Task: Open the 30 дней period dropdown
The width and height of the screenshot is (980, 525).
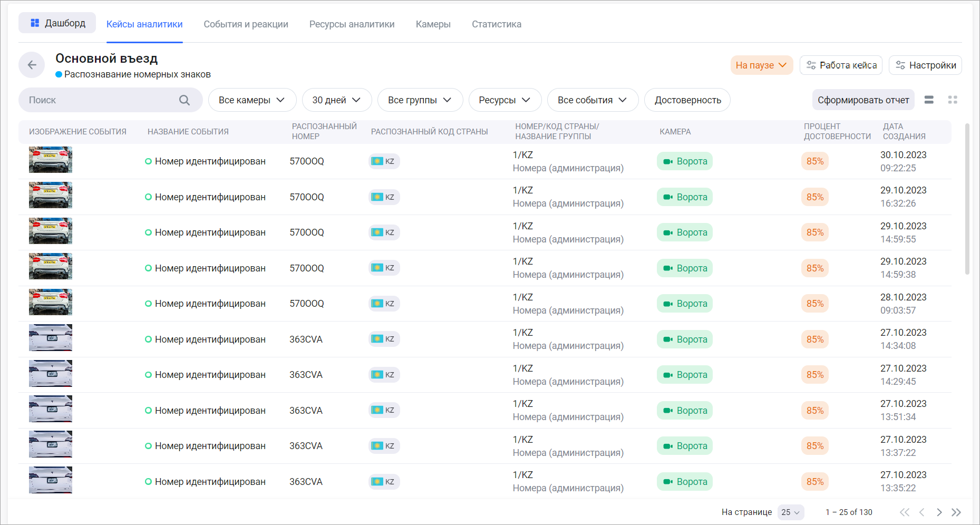Action: coord(336,100)
